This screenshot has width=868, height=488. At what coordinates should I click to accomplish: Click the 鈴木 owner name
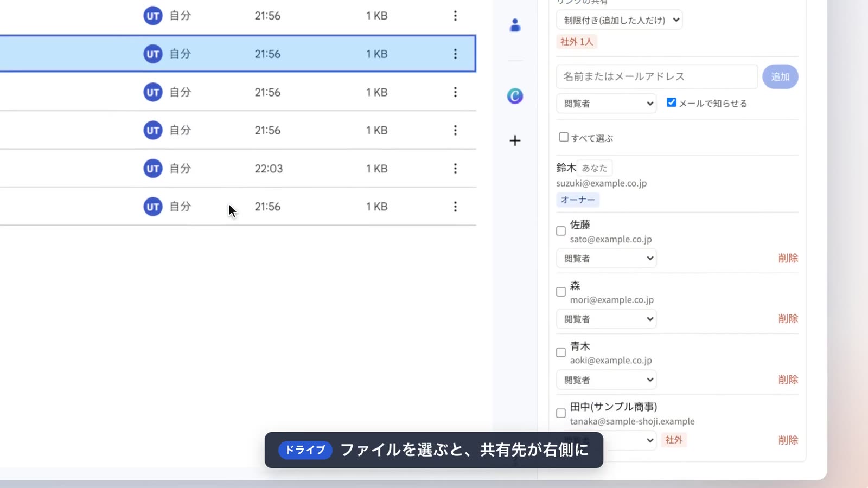(x=566, y=168)
